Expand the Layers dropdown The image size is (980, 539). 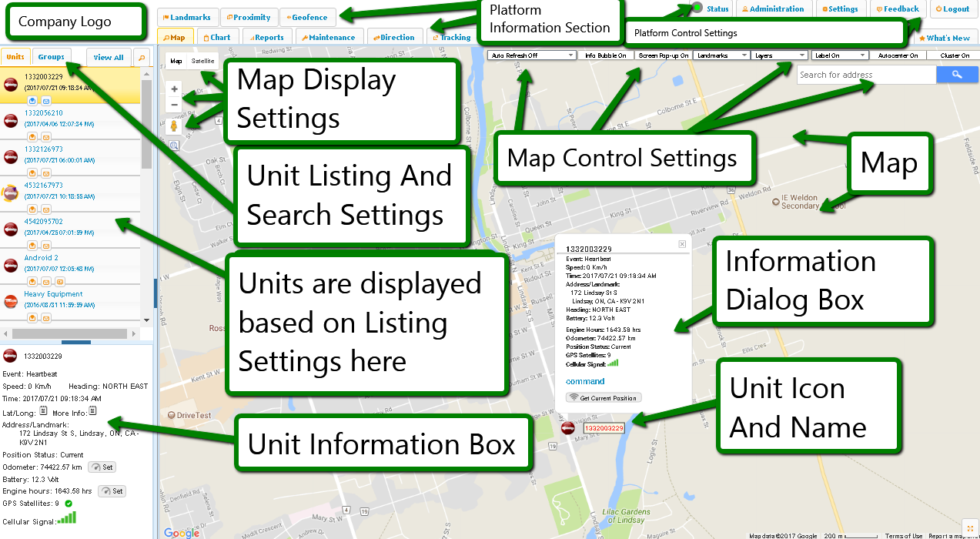click(x=780, y=55)
